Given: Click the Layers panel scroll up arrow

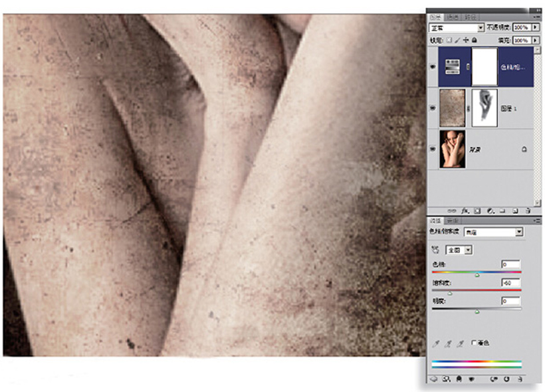Looking at the screenshot, I should click(537, 50).
